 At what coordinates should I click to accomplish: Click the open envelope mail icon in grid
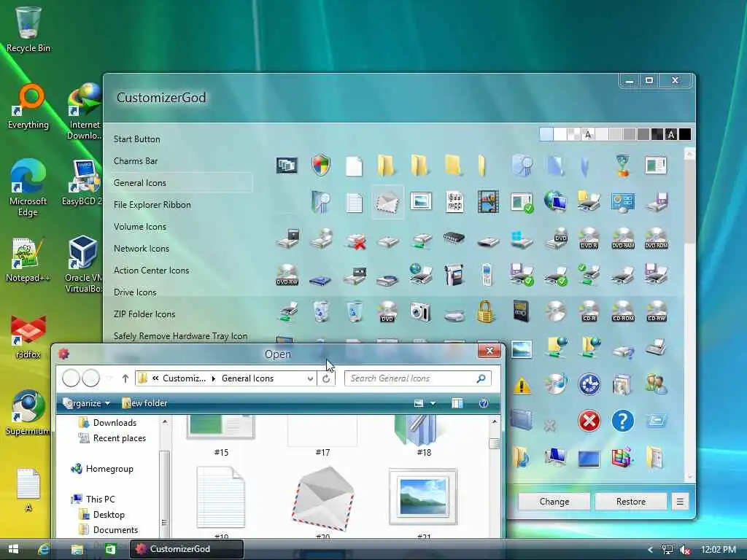[387, 203]
